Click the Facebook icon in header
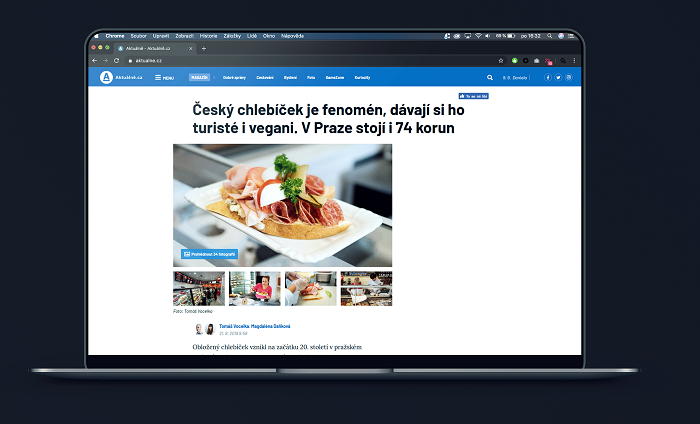 pyautogui.click(x=547, y=77)
